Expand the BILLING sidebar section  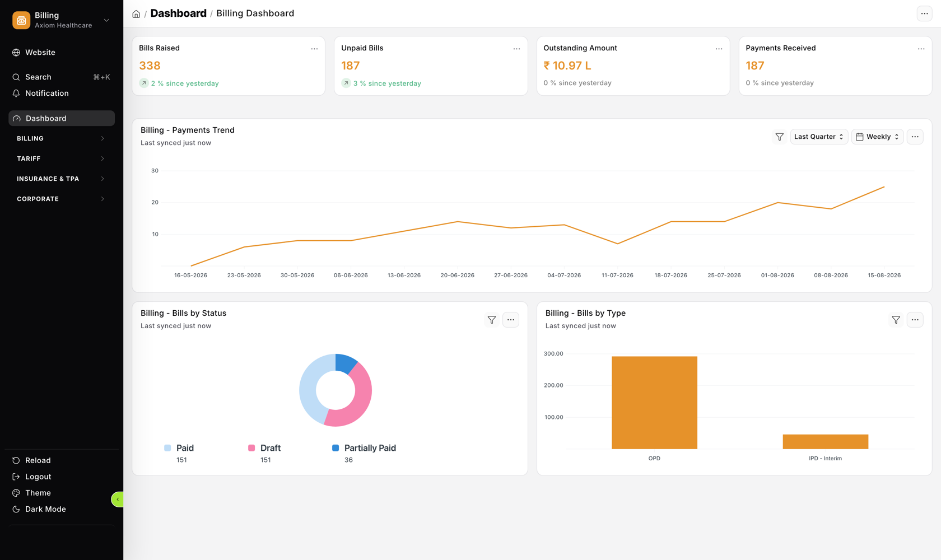point(62,138)
